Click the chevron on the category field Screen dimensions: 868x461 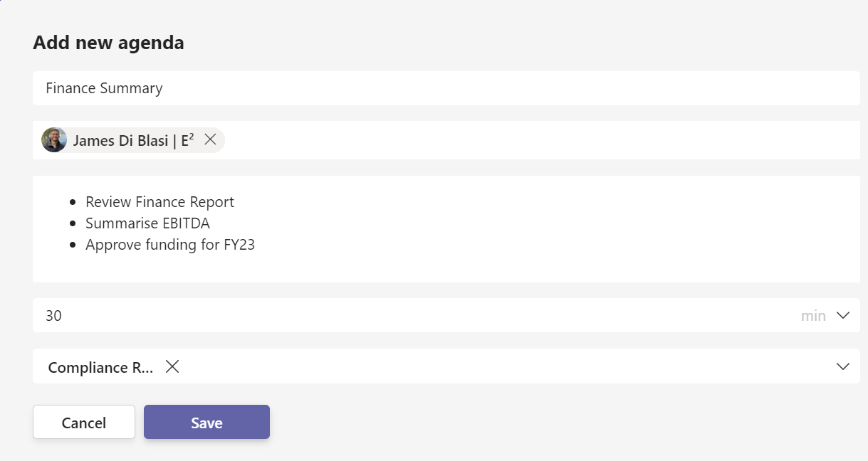coord(842,366)
